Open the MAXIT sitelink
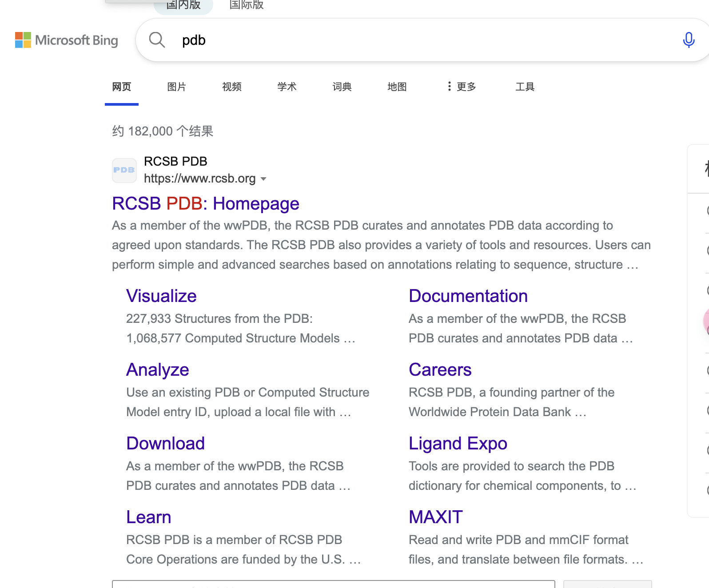709x588 pixels. pyautogui.click(x=435, y=517)
